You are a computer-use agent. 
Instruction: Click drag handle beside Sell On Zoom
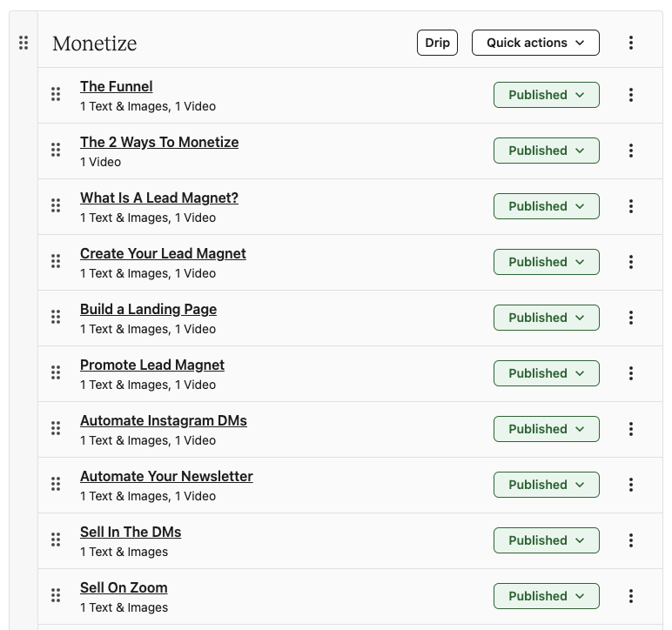(x=56, y=596)
